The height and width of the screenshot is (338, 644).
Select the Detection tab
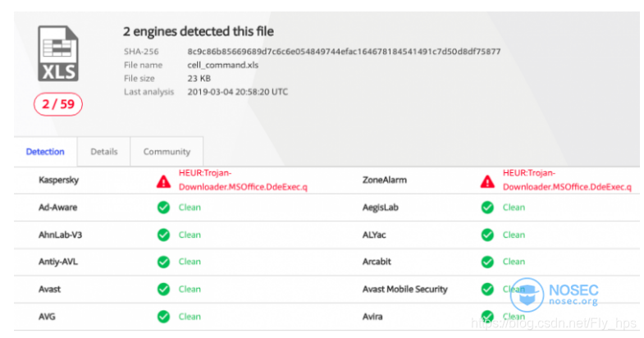coord(45,152)
